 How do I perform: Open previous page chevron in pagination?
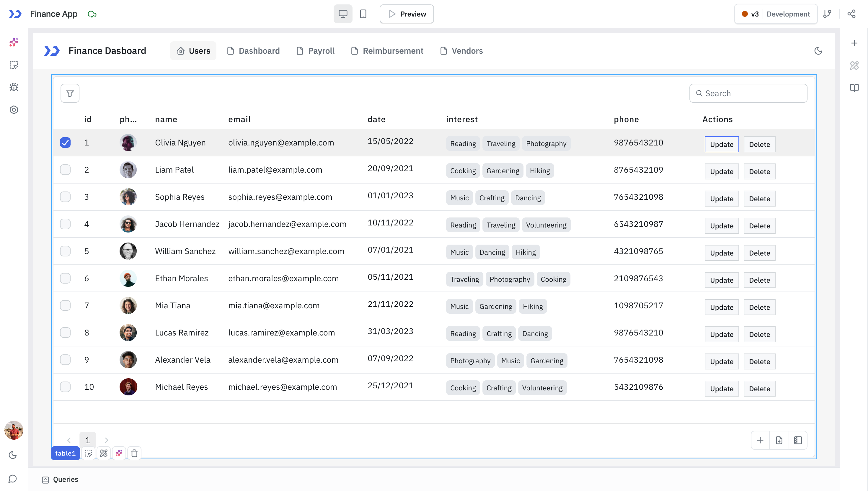click(x=69, y=440)
